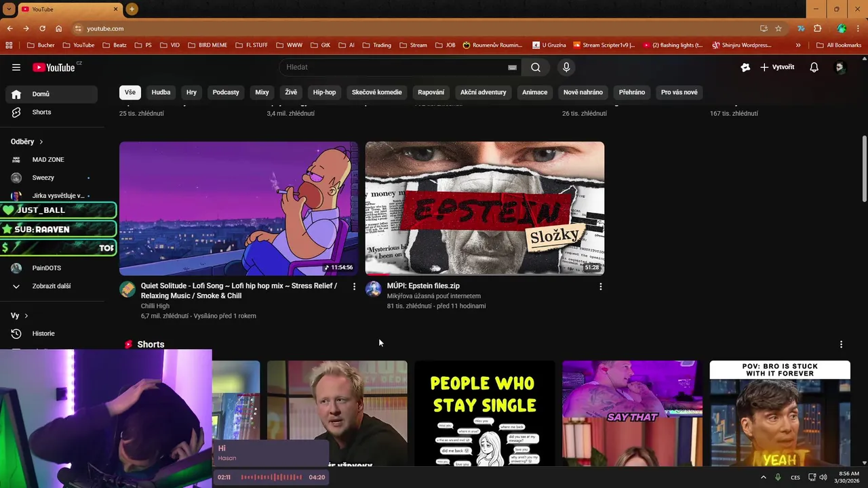868x488 pixels.
Task: Select the Nově nahráno chip
Action: [x=583, y=92]
